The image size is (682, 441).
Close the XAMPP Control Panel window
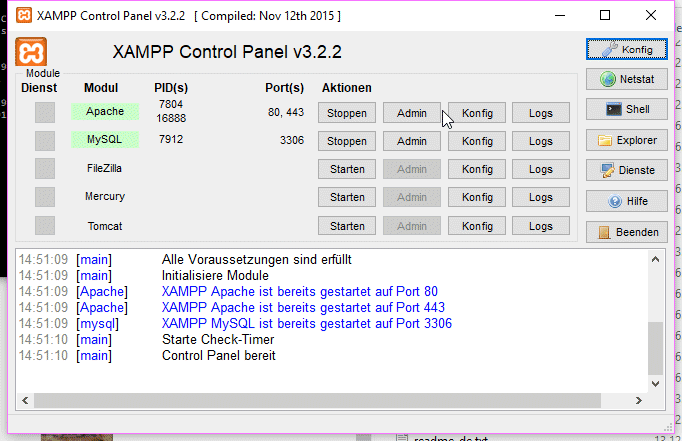coord(651,15)
